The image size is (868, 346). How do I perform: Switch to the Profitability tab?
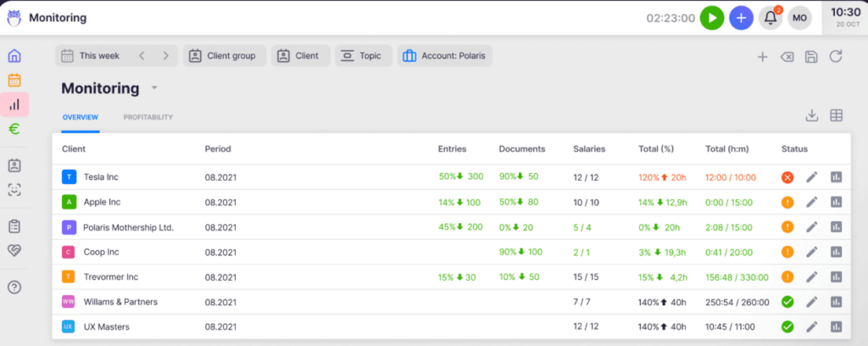[x=147, y=117]
